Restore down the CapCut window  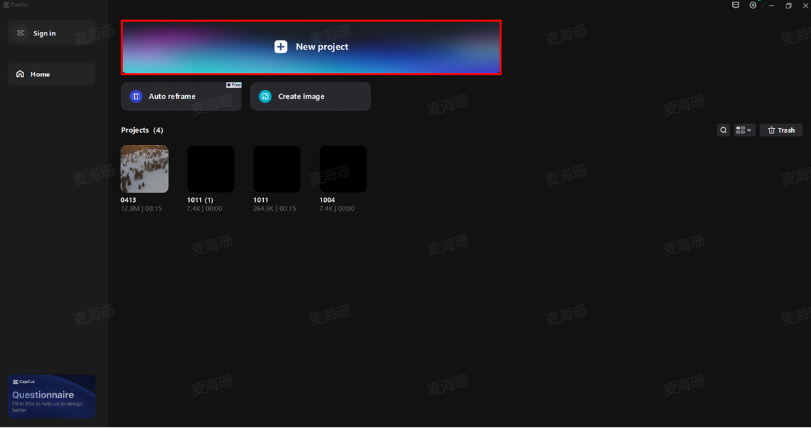pyautogui.click(x=788, y=6)
